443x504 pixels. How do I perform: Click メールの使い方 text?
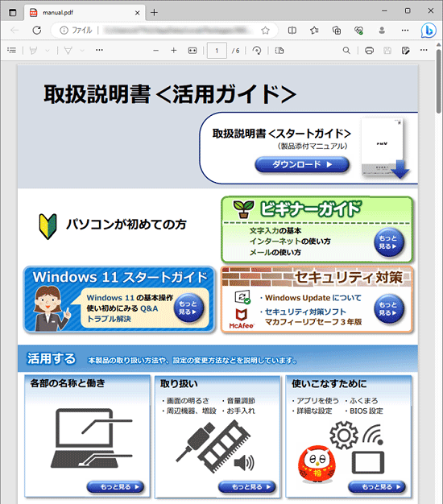[275, 252]
